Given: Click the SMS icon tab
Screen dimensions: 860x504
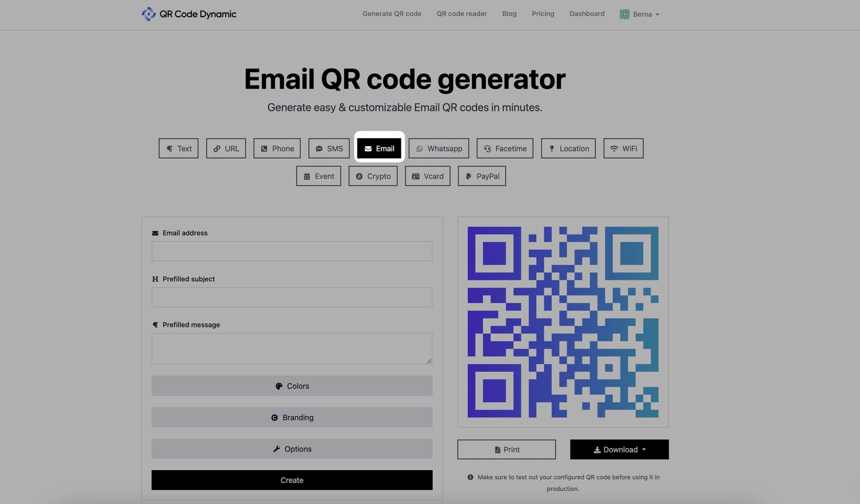Looking at the screenshot, I should click(329, 148).
